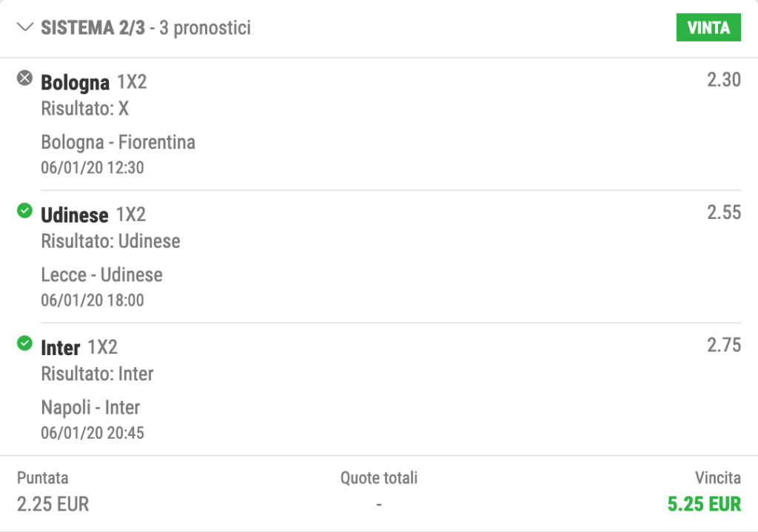Click the 2.55 odds value
Image resolution: width=758 pixels, height=532 pixels.
(x=724, y=212)
